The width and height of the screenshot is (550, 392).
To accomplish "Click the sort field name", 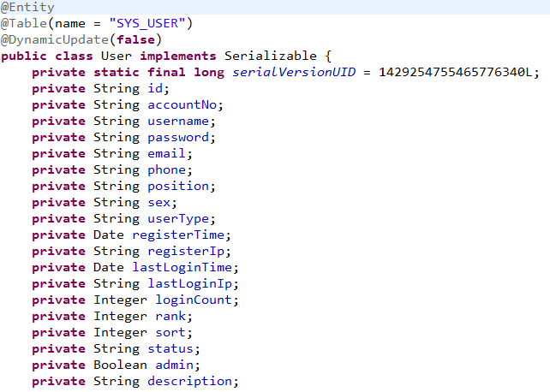I will click(170, 332).
